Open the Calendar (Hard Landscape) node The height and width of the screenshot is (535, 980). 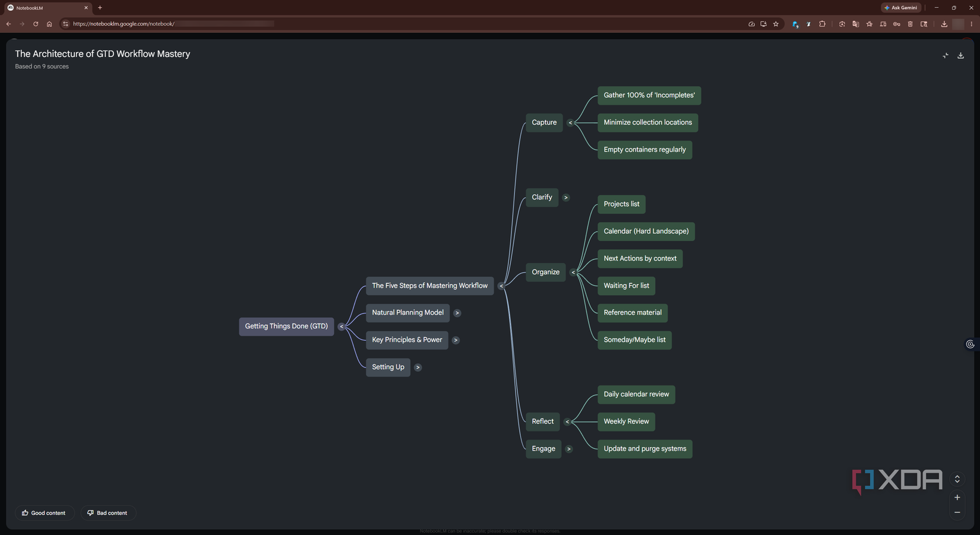coord(646,231)
